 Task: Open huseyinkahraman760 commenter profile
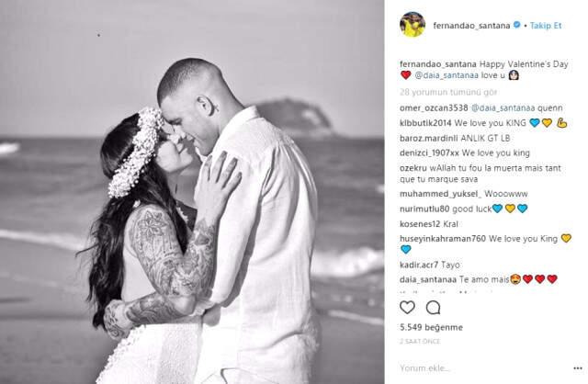tap(443, 239)
